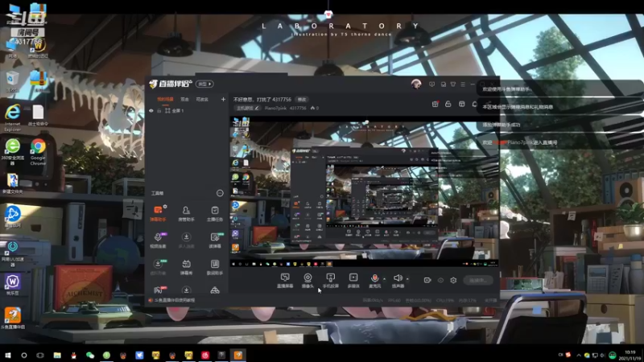644x362 pixels.
Task: Select the 我的场景 scene tab
Action: click(x=165, y=99)
